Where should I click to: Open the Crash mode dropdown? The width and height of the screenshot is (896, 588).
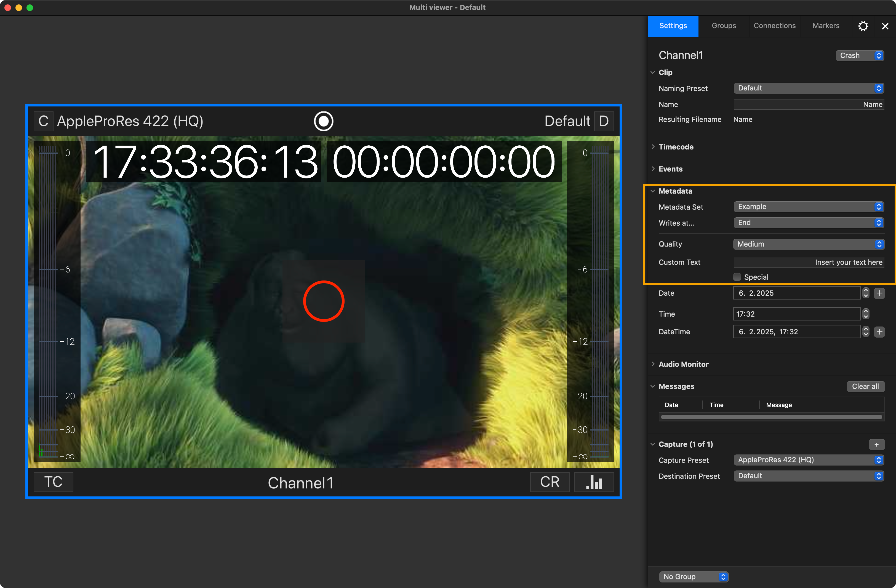[x=860, y=56]
